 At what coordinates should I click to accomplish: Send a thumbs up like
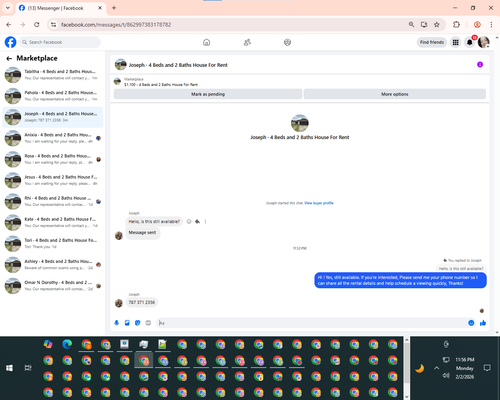483,323
